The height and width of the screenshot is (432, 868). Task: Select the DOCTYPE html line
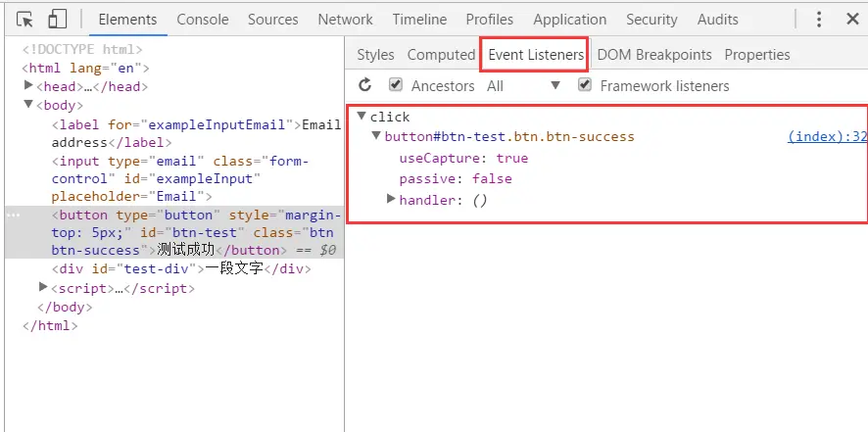tap(82, 50)
